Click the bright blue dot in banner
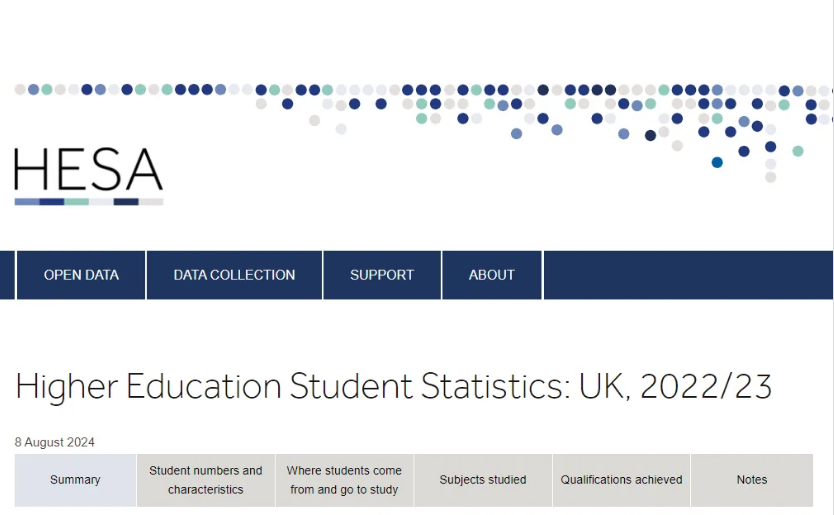Screen dimensions: 834x515 click(x=717, y=162)
